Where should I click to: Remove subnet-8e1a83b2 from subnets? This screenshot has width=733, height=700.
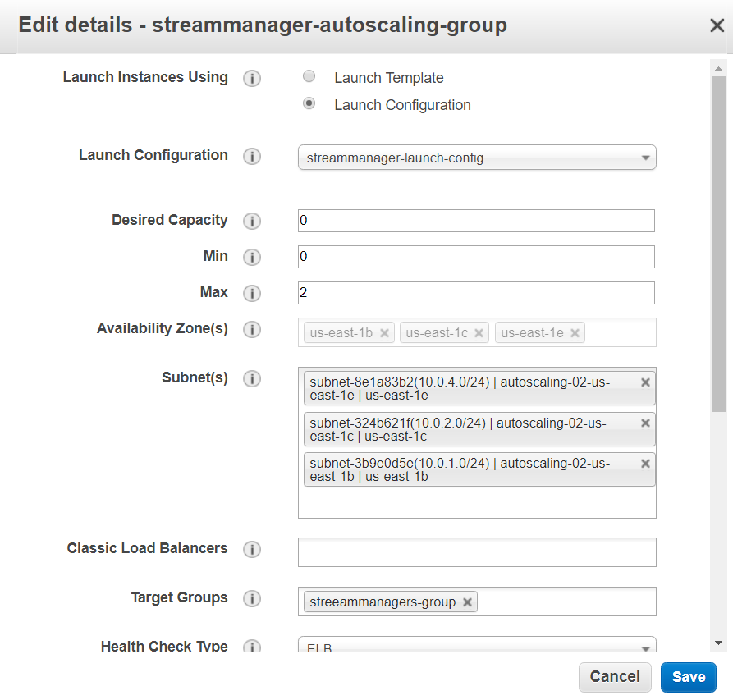645,382
